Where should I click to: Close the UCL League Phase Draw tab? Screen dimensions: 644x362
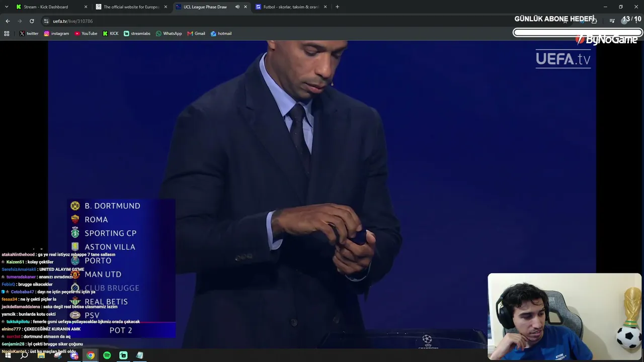[x=246, y=7]
